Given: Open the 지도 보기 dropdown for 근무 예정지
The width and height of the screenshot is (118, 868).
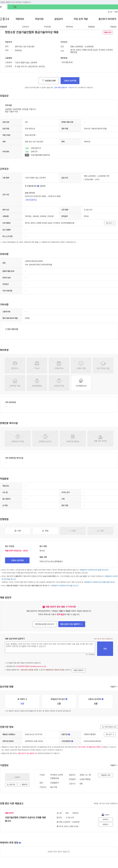Looking at the screenshot, I should coord(110,223).
